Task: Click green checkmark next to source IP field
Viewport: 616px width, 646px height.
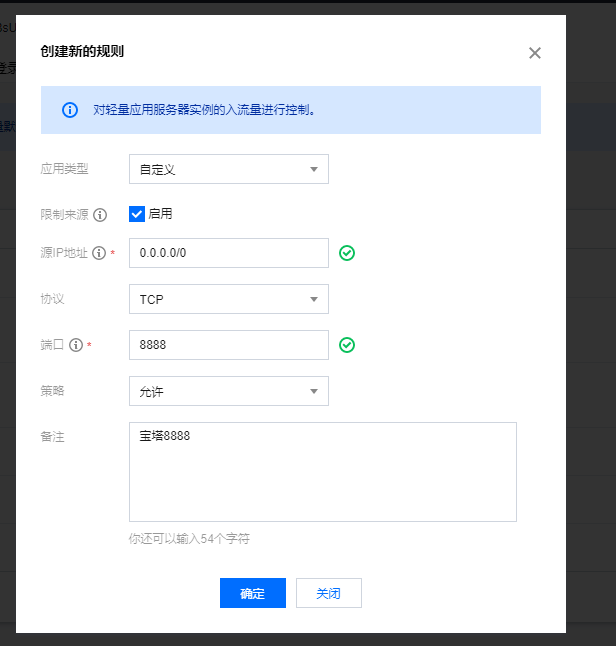Action: (347, 253)
